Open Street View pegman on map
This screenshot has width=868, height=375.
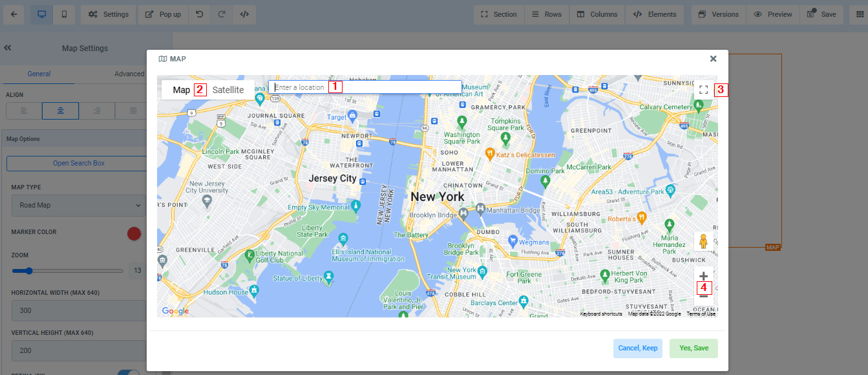pyautogui.click(x=703, y=241)
